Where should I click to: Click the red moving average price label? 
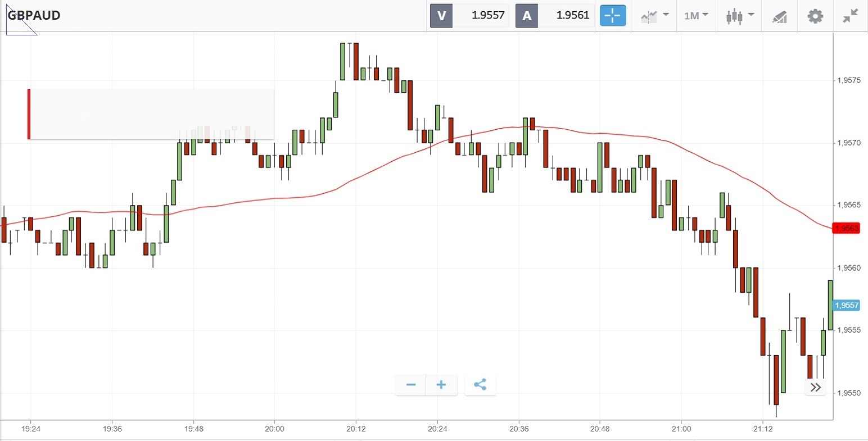[x=847, y=228]
